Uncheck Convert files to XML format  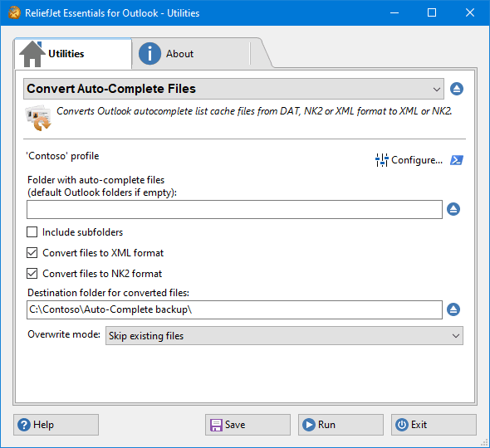coord(32,253)
